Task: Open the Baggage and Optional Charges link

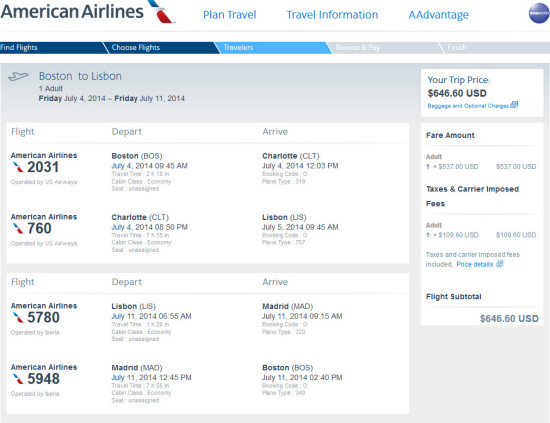Action: 468,106
